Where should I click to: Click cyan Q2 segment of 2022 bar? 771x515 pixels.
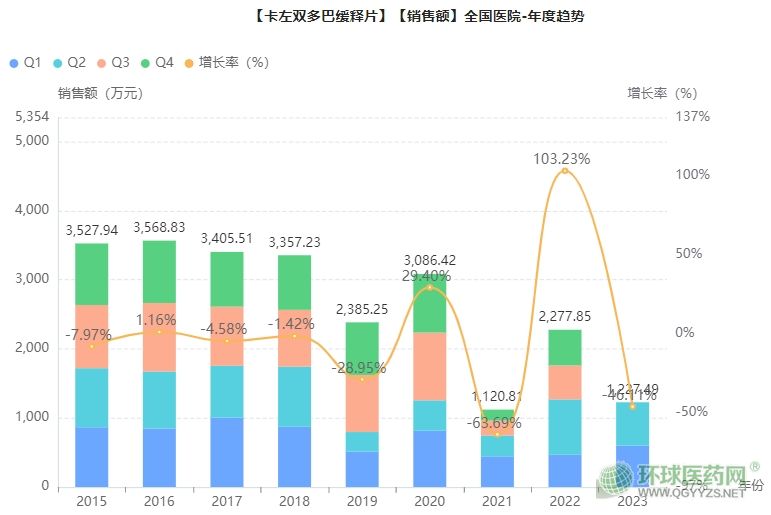coord(564,427)
